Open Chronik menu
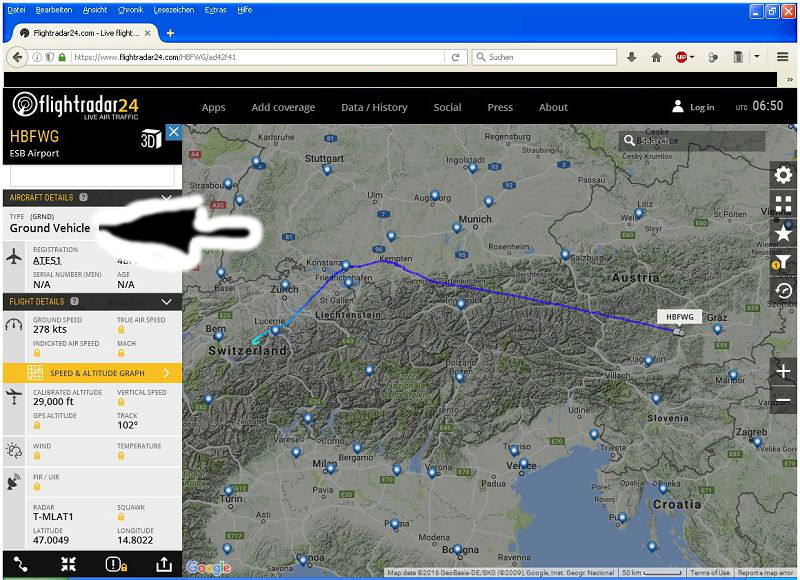Screen dimensions: 800x580 (130, 10)
